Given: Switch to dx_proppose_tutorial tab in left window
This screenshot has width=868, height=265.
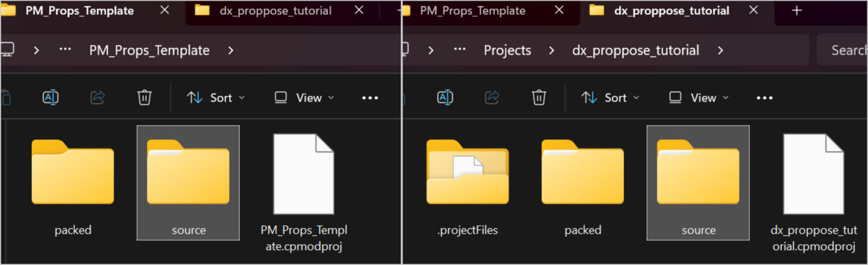Looking at the screenshot, I should pos(275,11).
